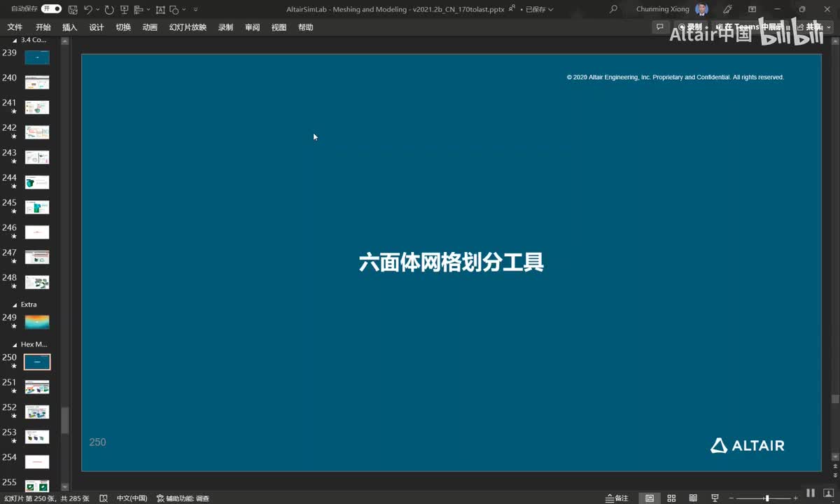
Task: Click the Undo arrow icon
Action: tap(87, 10)
